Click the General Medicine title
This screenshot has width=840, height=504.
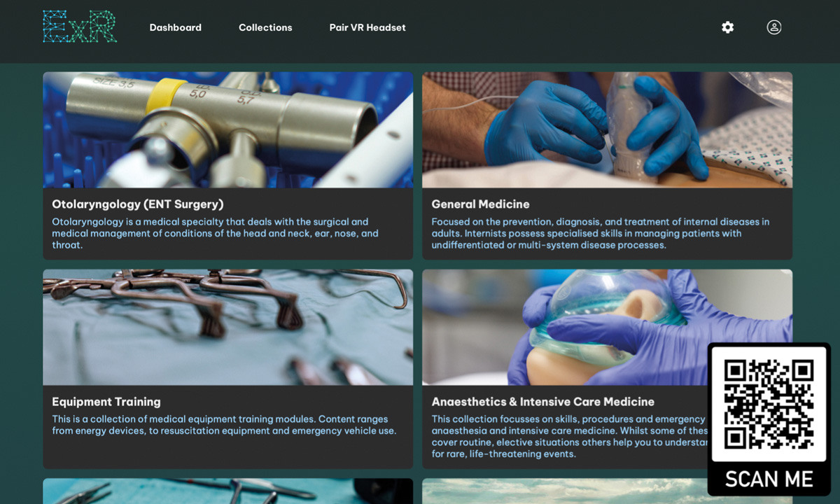pos(480,204)
